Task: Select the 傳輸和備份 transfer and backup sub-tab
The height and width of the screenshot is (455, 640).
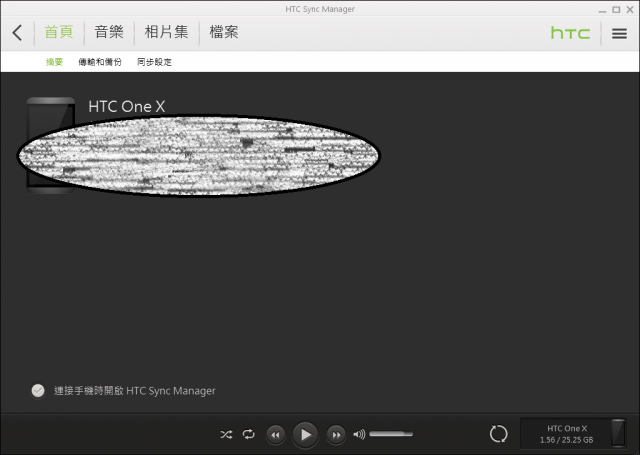Action: 100,62
